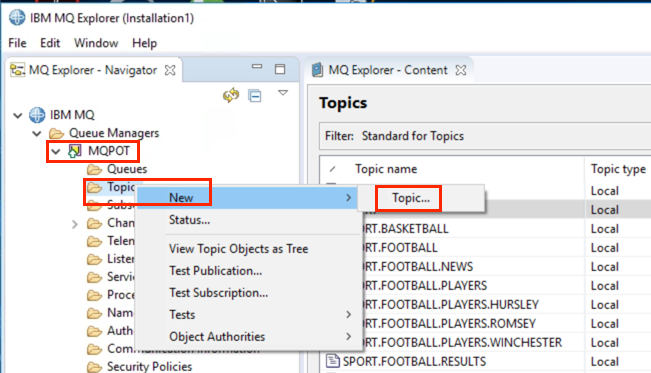The width and height of the screenshot is (651, 373).
Task: Switch to MQ Explorer - Navigator tab
Action: point(93,70)
